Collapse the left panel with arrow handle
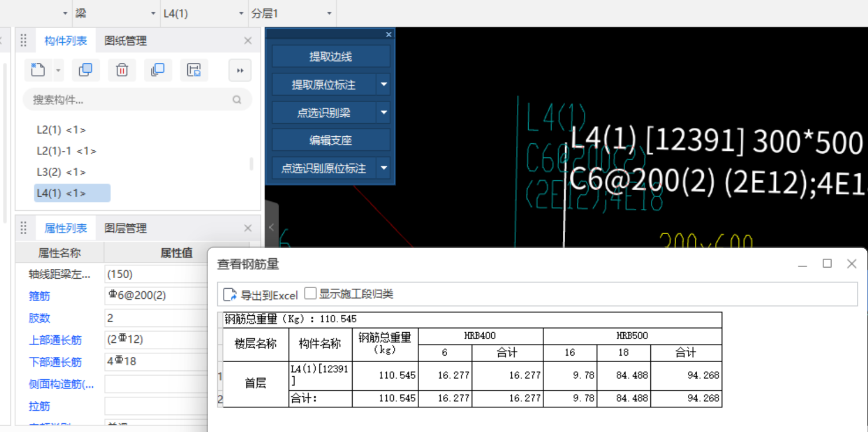Screen dimensions: 868x432 coord(271,227)
